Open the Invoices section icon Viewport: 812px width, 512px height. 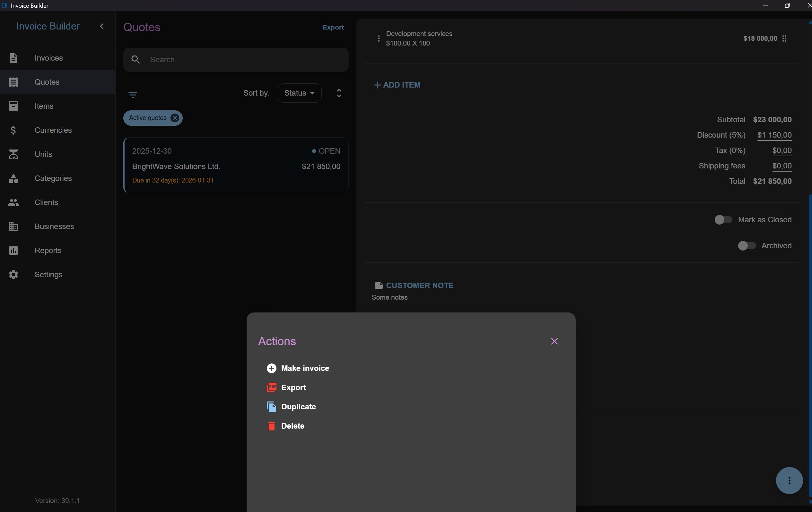(x=13, y=58)
